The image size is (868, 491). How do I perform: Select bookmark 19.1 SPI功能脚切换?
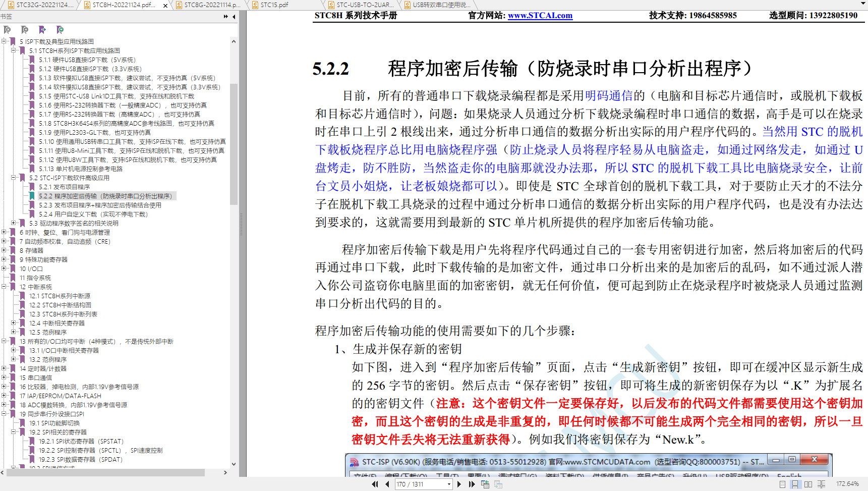[54, 423]
